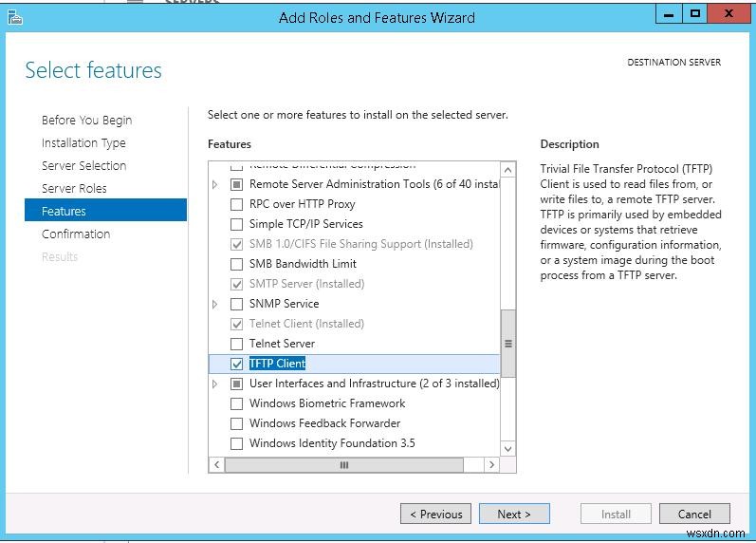Enable RPC over HTTP Proxy feature
Screen dimensions: 756x543
coord(236,204)
